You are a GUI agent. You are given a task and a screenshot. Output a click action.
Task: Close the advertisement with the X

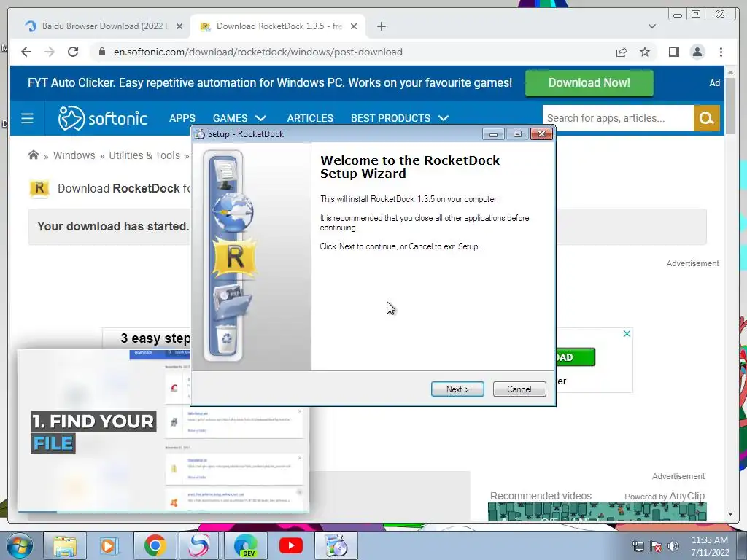tap(627, 333)
